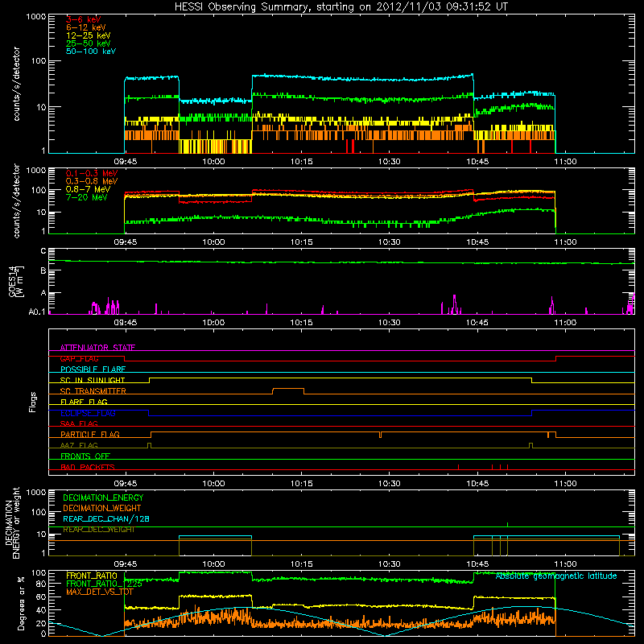This screenshot has height=644, width=644.
Task: Click the Absolute geomagnetic latitude label
Action: pyautogui.click(x=556, y=576)
